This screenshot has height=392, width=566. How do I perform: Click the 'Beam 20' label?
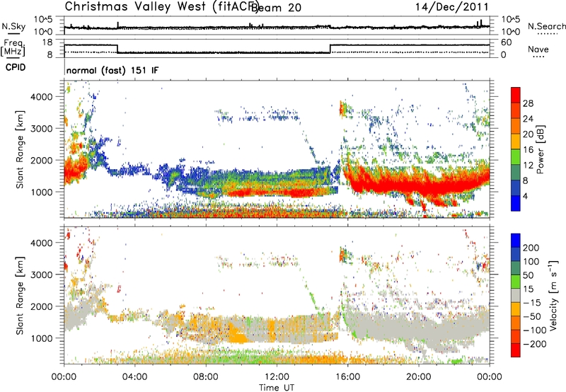pos(276,8)
